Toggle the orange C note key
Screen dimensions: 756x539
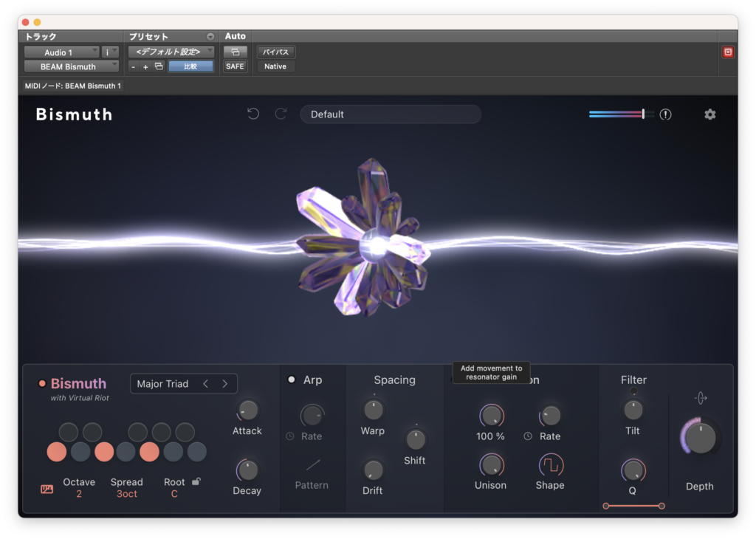(56, 452)
